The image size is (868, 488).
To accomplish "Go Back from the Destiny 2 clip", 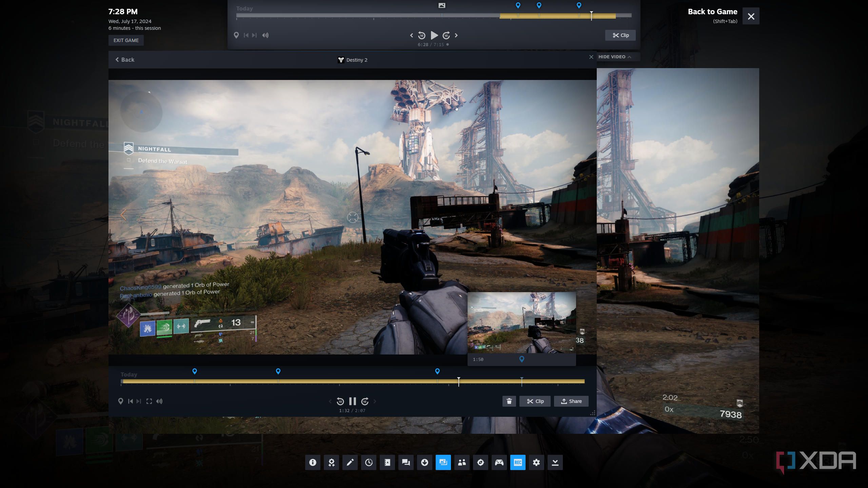I will [x=125, y=60].
